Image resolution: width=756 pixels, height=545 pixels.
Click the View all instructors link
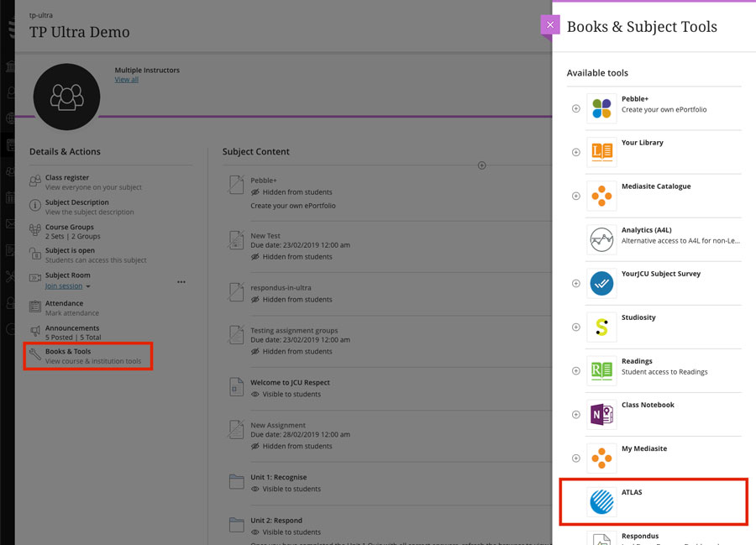click(x=126, y=80)
